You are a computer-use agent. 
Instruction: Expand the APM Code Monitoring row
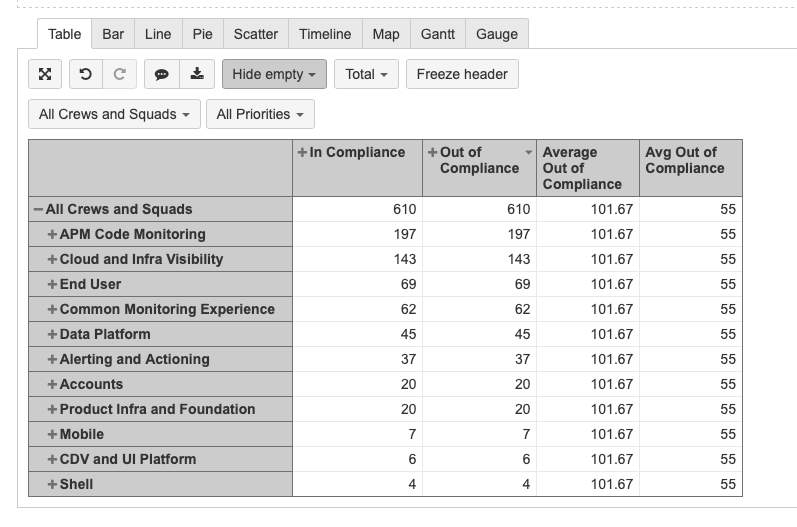coord(52,234)
